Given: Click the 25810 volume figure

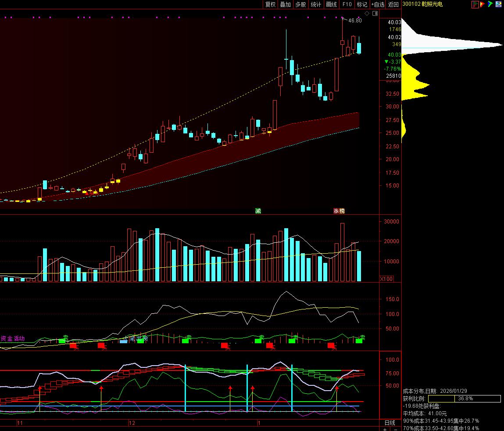Looking at the screenshot, I should click(393, 76).
